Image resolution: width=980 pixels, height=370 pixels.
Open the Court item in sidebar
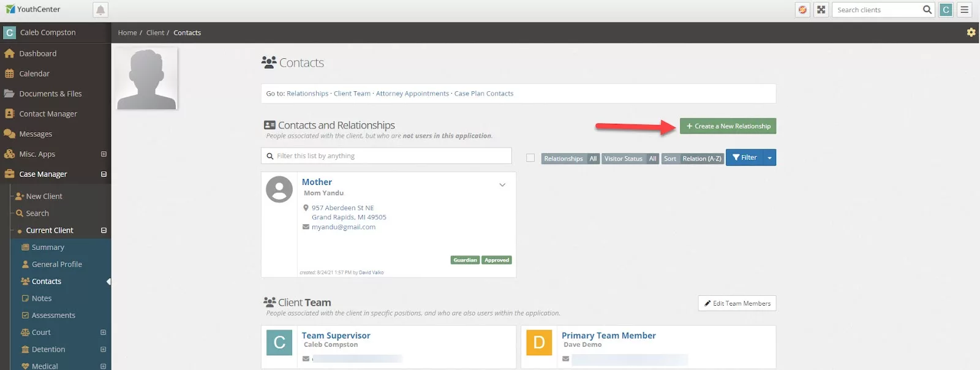41,333
